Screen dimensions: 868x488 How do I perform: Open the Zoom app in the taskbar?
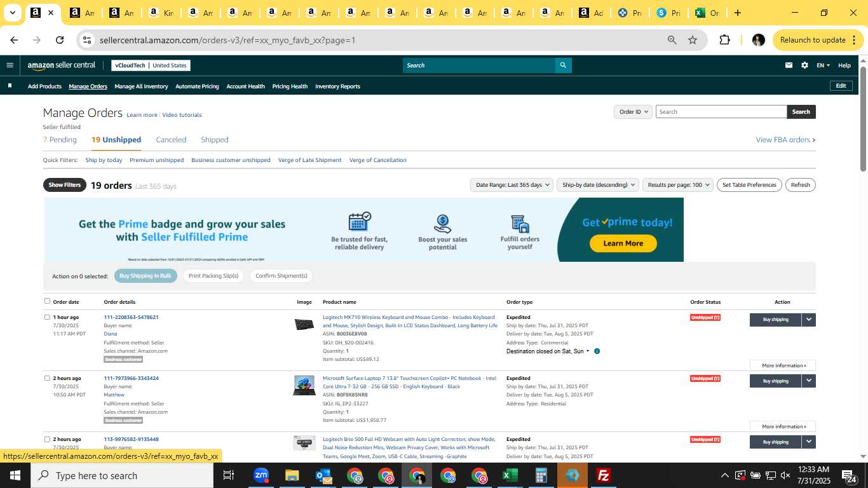[261, 475]
